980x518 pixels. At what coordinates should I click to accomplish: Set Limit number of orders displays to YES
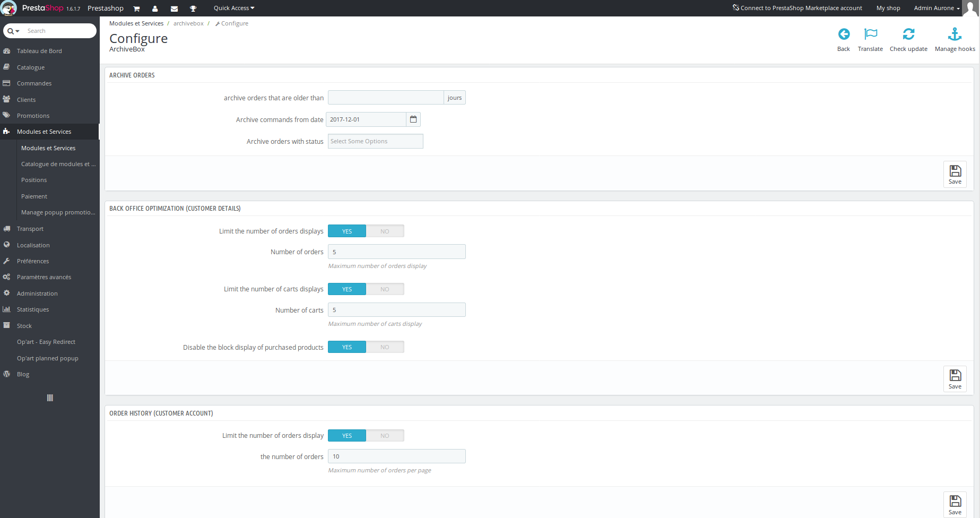[347, 231]
